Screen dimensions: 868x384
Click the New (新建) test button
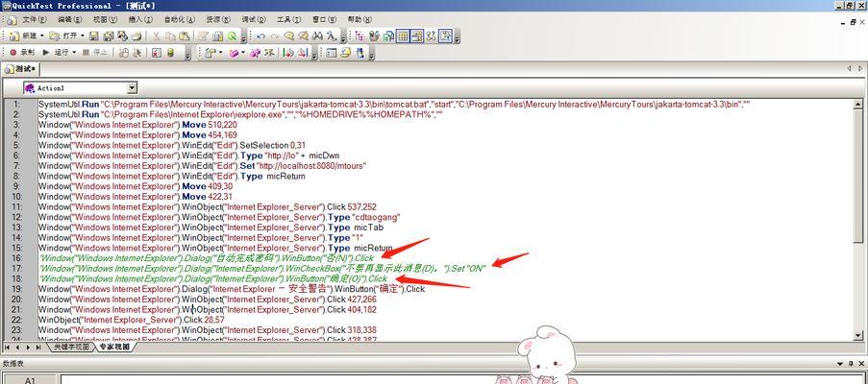click(23, 36)
